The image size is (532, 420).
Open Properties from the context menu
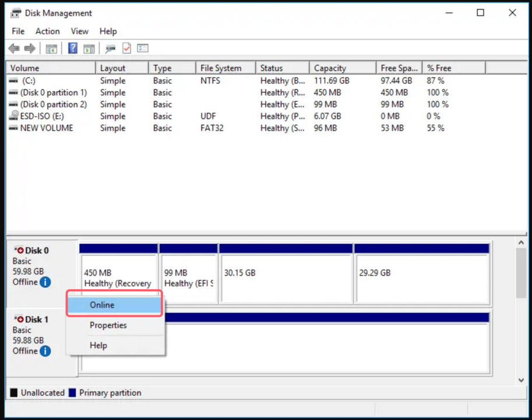point(108,325)
